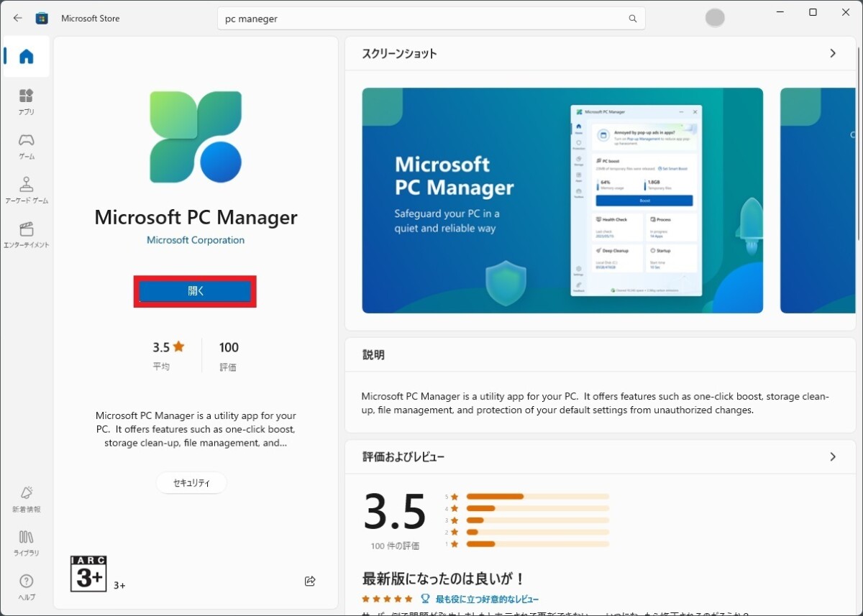Click the search magnifier icon
This screenshot has height=616, width=863.
(633, 19)
